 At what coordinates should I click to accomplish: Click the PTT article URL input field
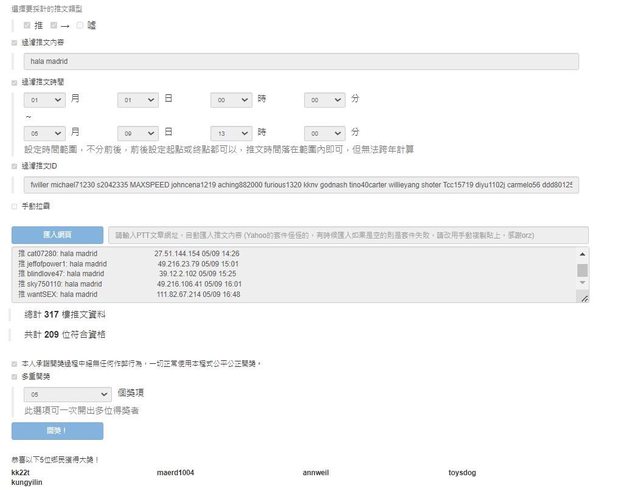tap(343, 235)
